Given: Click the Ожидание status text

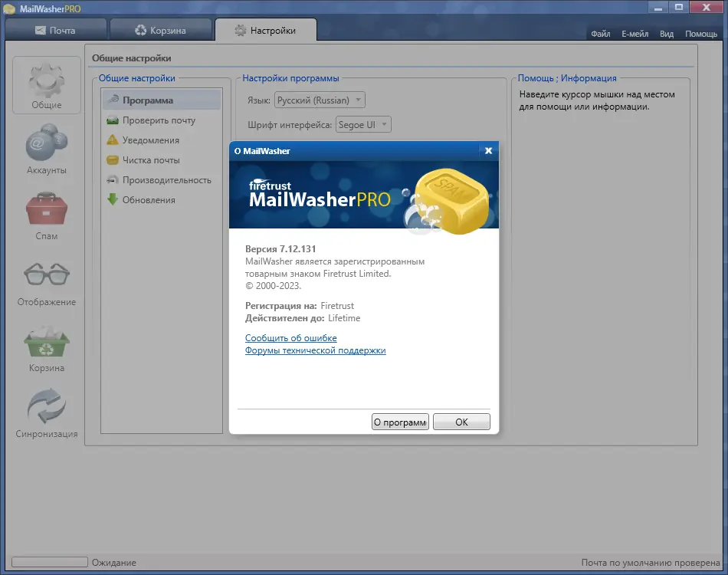Looking at the screenshot, I should point(113,563).
